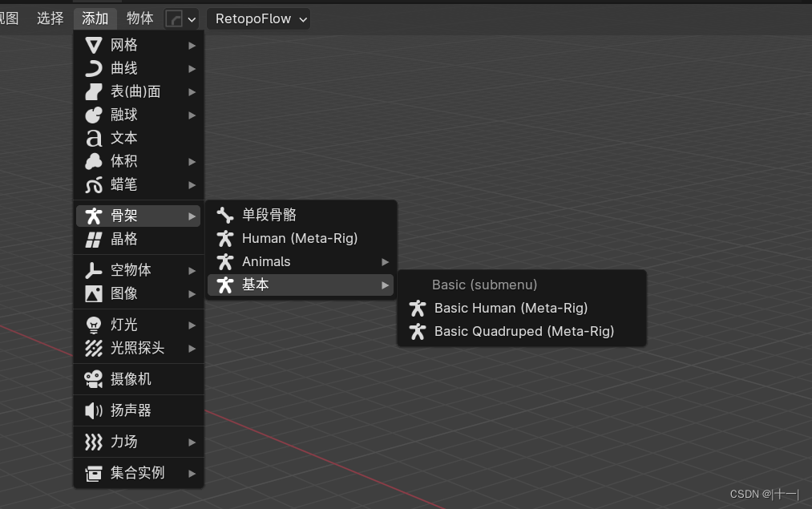Close the 添加 (Add) menu in header
The height and width of the screenshot is (509, 812).
coord(95,18)
